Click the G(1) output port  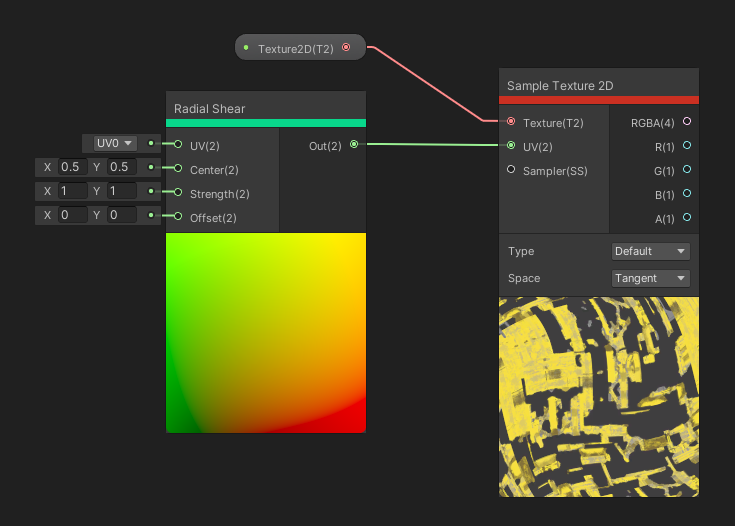point(686,170)
